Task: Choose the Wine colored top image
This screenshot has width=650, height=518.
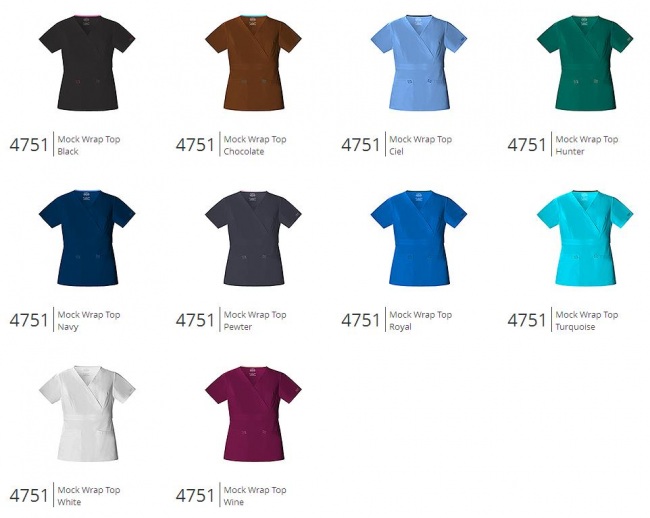Action: tap(253, 413)
